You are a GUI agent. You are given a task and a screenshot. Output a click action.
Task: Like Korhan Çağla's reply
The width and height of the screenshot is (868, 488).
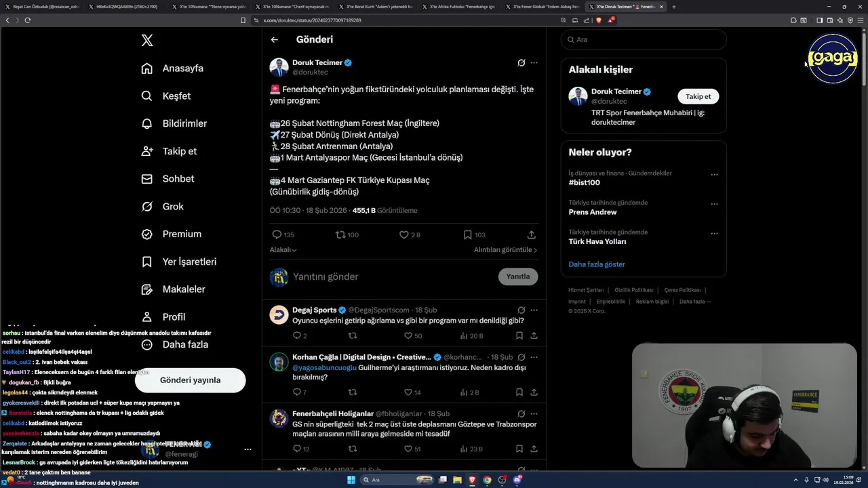pyautogui.click(x=408, y=392)
